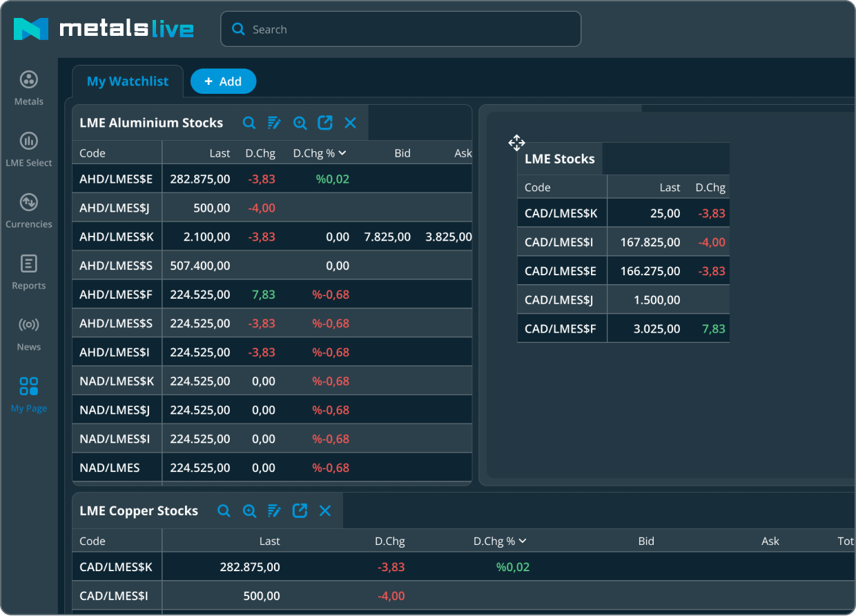Open the Metals section in the sidebar
The height and width of the screenshot is (616, 856).
click(x=29, y=88)
